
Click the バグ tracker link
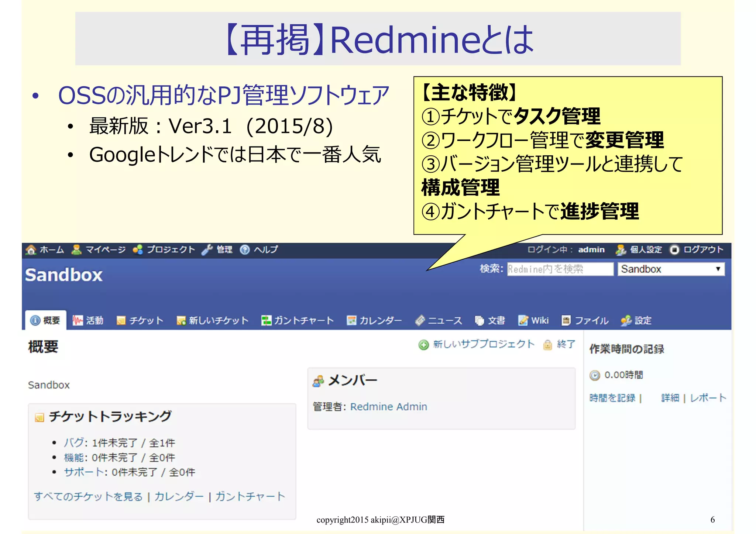click(74, 442)
